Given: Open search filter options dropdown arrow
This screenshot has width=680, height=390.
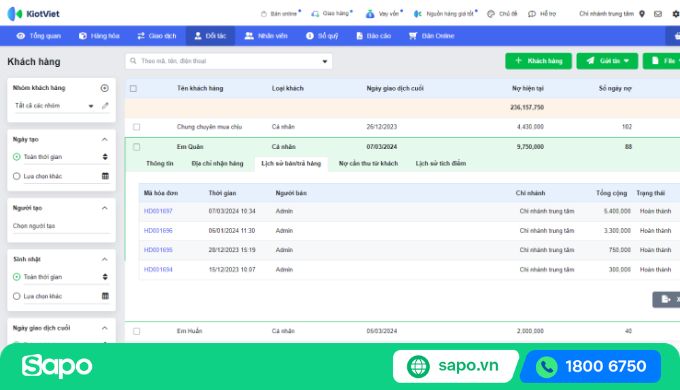Looking at the screenshot, I should click(x=324, y=61).
